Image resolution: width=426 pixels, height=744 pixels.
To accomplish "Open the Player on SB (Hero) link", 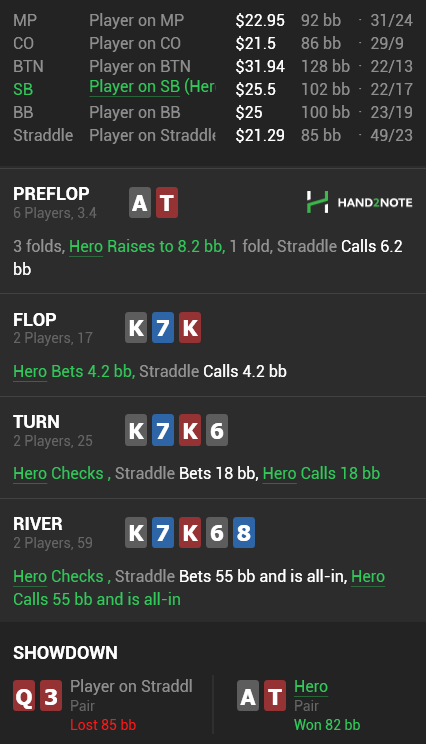I will pyautogui.click(x=152, y=87).
